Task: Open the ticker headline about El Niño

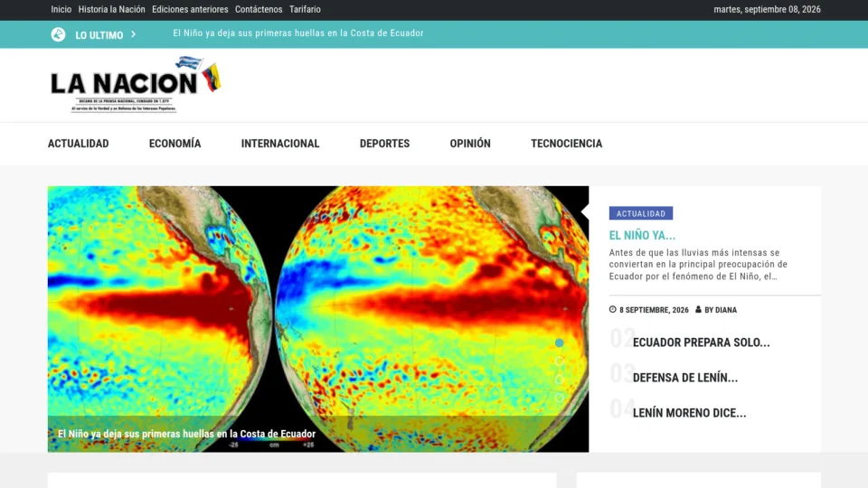Action: (x=298, y=33)
